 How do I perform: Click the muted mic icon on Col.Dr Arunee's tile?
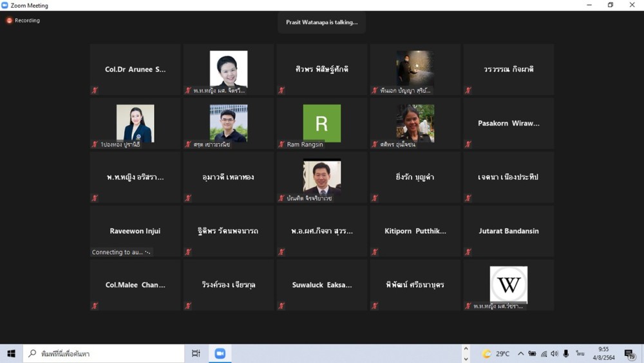click(95, 90)
